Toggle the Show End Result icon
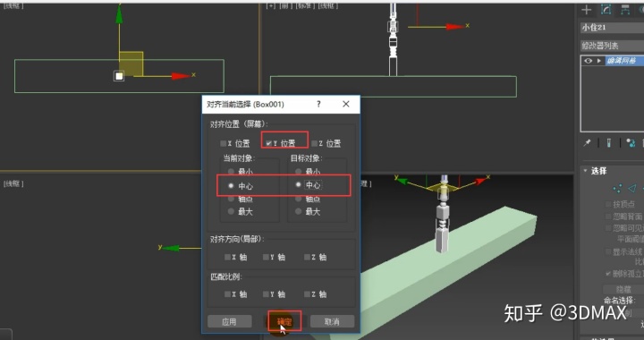 pos(609,143)
